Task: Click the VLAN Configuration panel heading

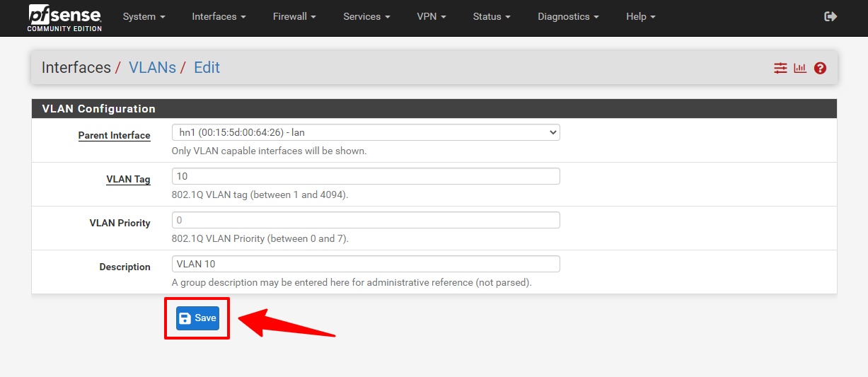Action: click(98, 109)
